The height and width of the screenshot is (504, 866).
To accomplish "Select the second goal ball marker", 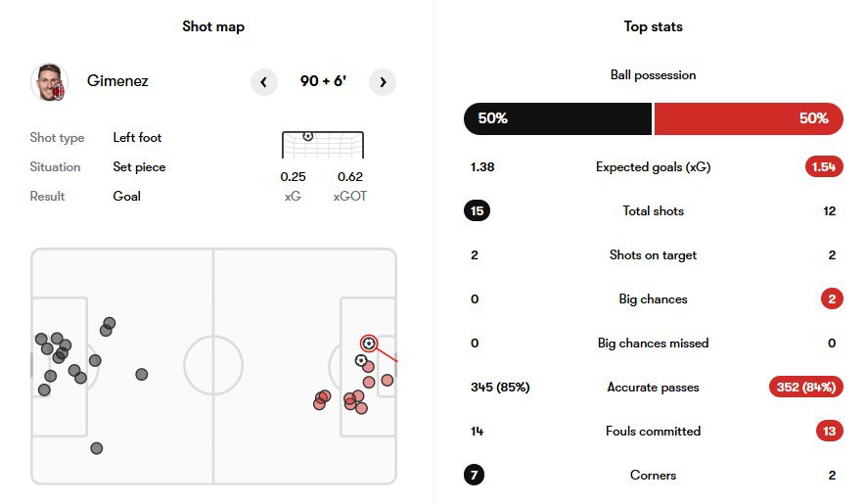I will click(361, 360).
